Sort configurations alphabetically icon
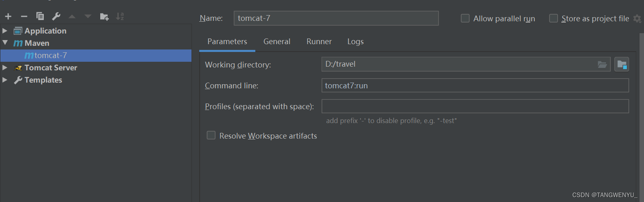 click(120, 16)
